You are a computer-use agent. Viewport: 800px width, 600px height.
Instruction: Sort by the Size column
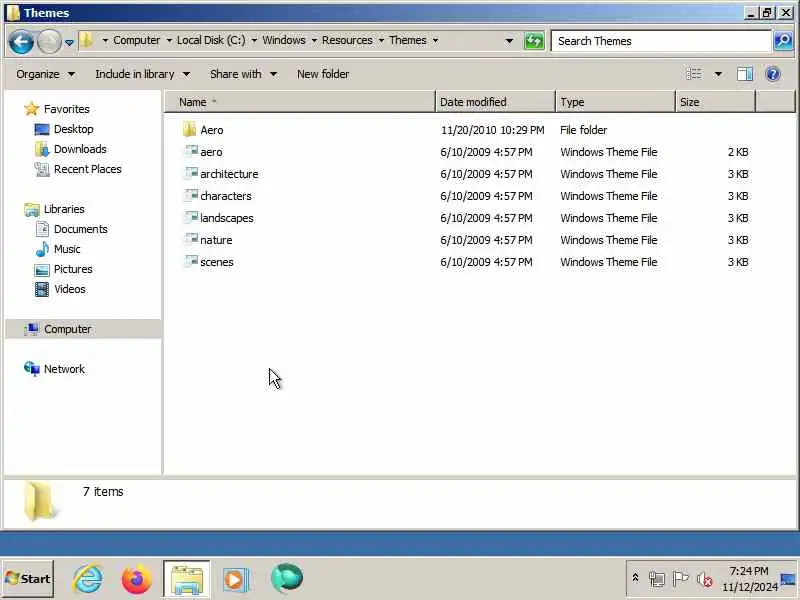pos(715,102)
